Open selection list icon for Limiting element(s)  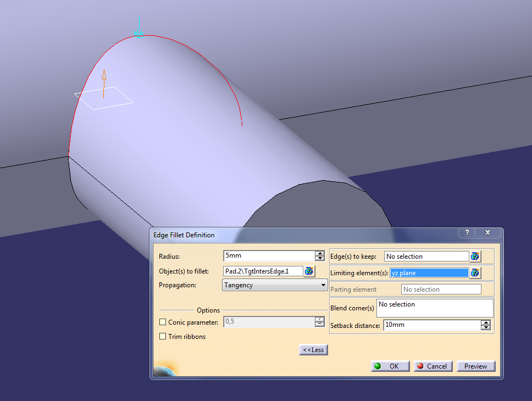coord(475,272)
